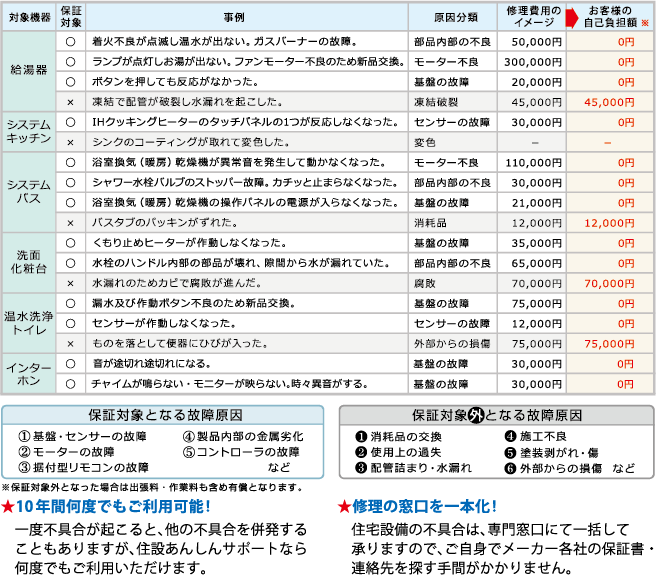Click the 変色 cause cell
Image resolution: width=656 pixels, height=575 pixels.
tap(453, 143)
